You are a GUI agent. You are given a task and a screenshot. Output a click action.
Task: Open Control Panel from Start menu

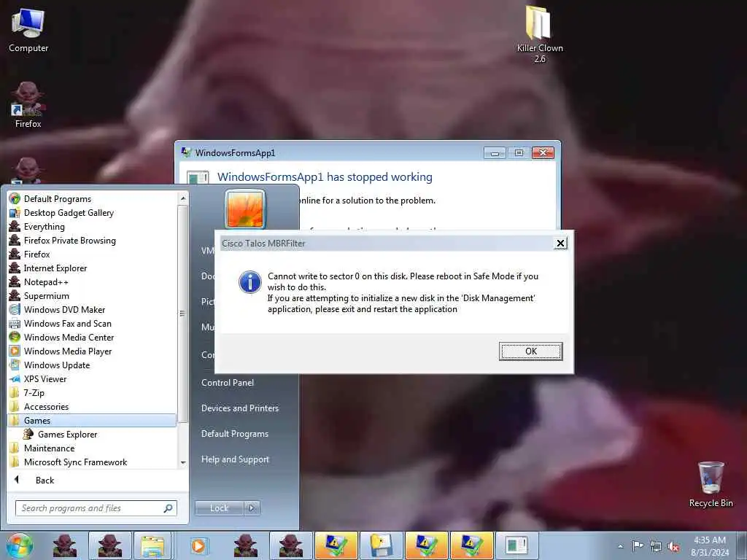pos(228,382)
